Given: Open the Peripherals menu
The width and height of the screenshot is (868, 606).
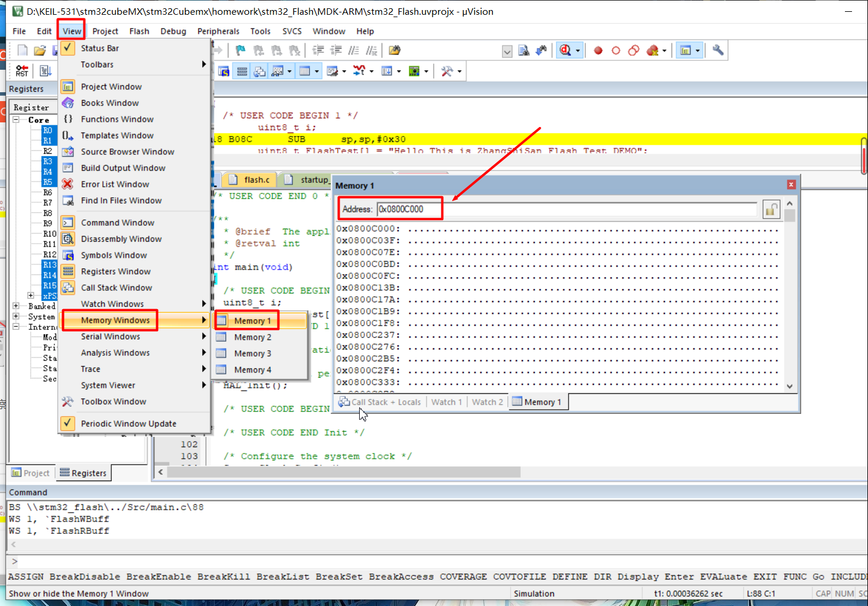Looking at the screenshot, I should click(218, 31).
